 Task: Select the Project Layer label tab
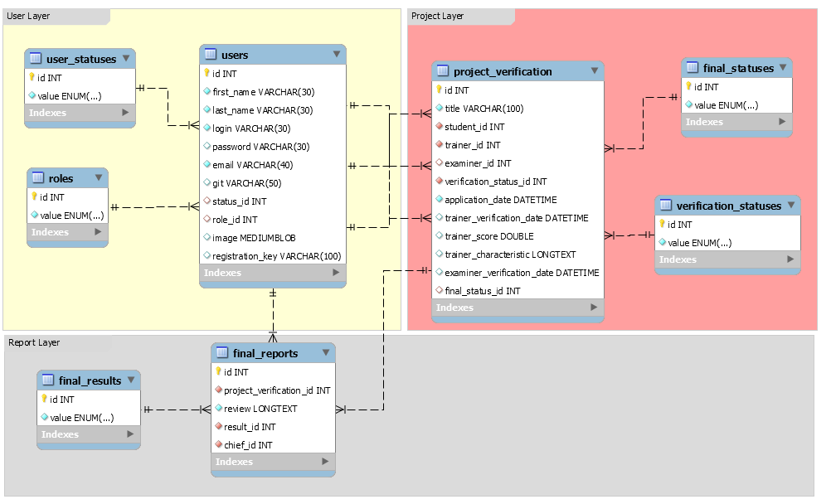pyautogui.click(x=461, y=17)
